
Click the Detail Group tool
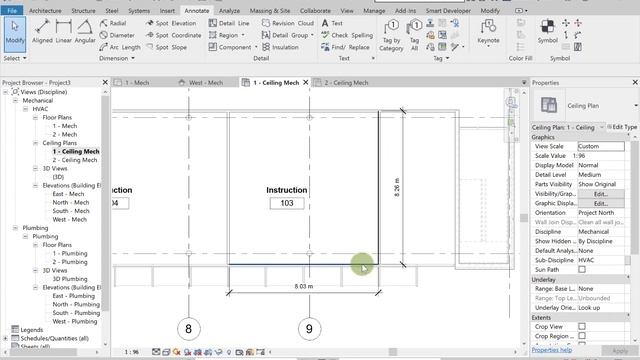coord(287,35)
